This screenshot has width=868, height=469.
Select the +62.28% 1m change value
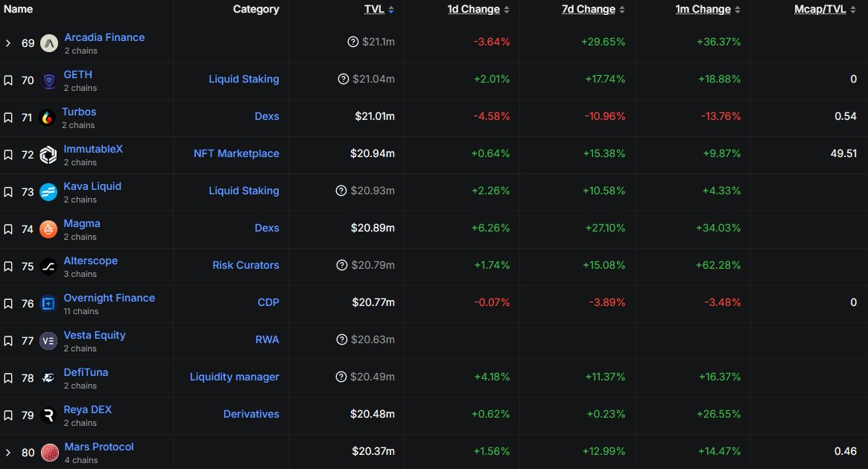(718, 265)
